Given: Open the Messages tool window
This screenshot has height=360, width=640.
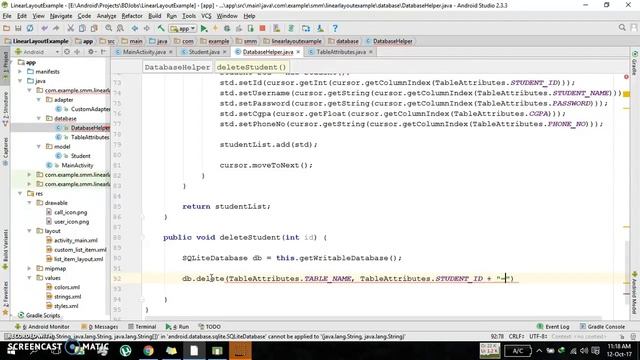Looking at the screenshot, I should coord(100,327).
